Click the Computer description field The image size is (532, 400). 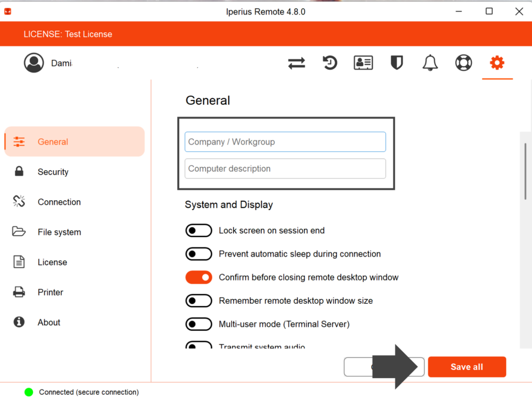click(x=285, y=169)
